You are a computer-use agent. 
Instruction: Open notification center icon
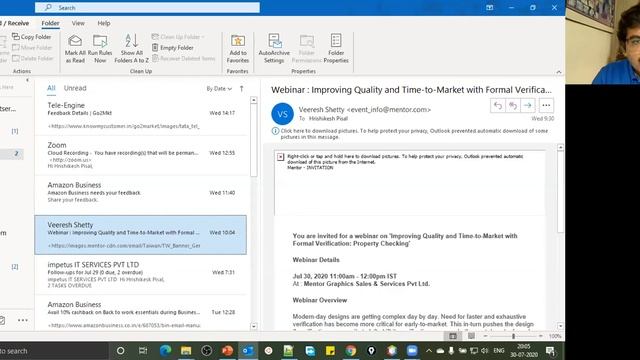tap(550, 351)
